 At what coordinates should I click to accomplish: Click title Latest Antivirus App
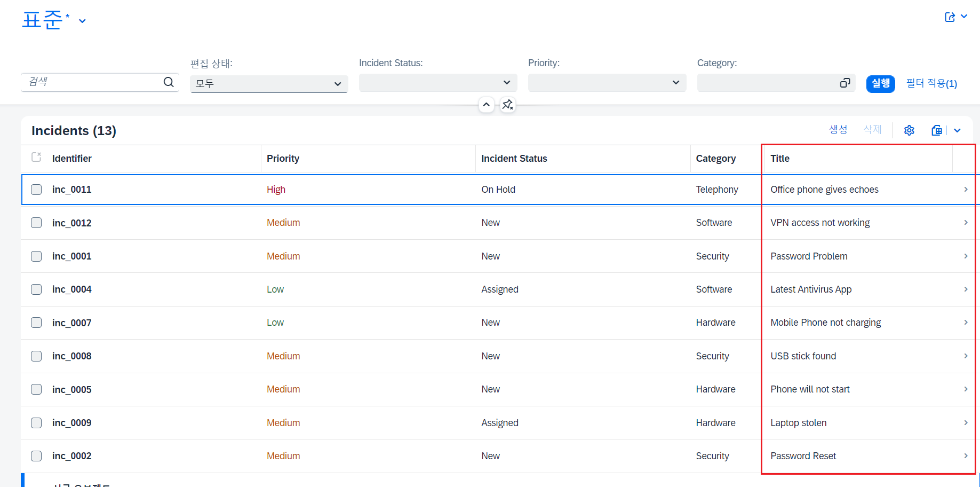[811, 289]
